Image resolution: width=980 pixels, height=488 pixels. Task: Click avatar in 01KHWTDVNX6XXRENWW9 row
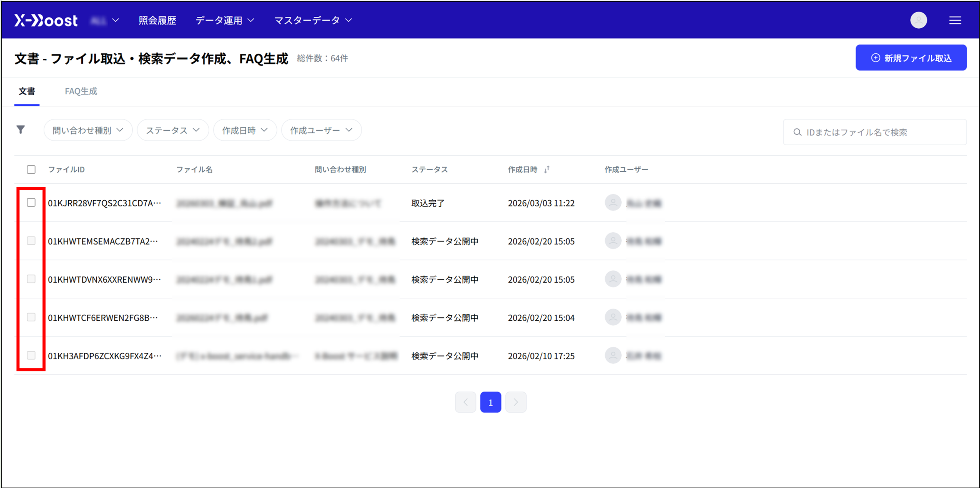point(613,279)
